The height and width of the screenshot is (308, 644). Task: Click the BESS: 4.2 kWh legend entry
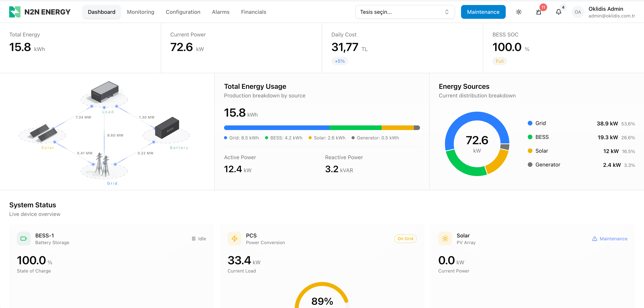click(283, 138)
